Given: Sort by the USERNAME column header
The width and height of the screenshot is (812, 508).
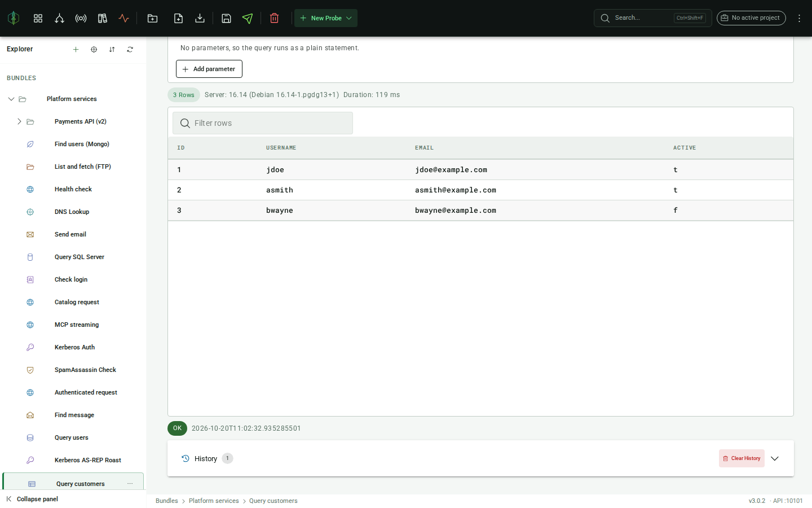Looking at the screenshot, I should (x=281, y=148).
